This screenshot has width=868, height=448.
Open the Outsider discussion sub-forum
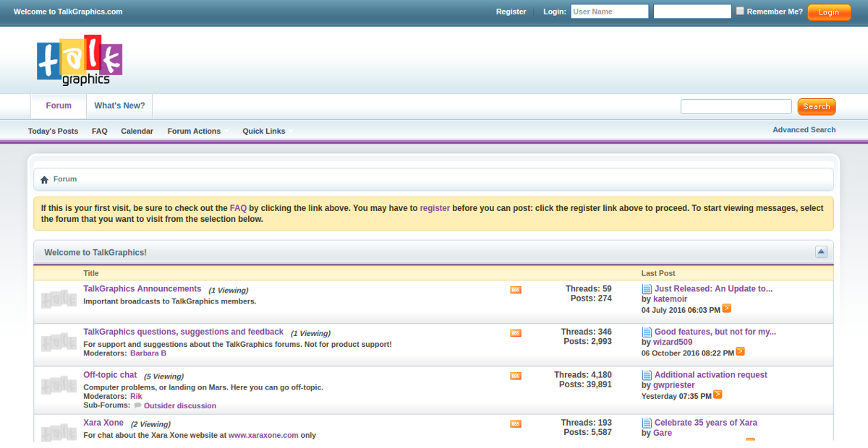(179, 406)
